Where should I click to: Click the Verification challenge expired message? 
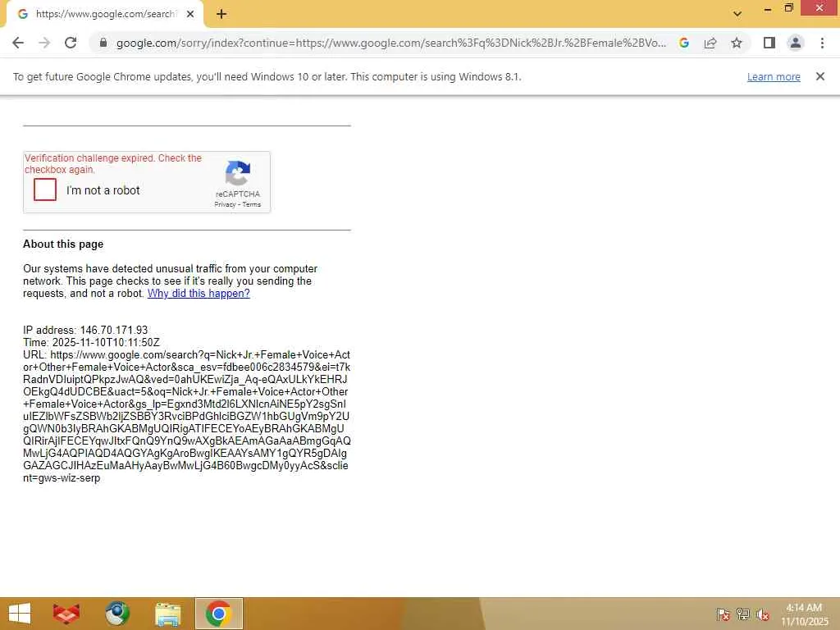pyautogui.click(x=113, y=164)
